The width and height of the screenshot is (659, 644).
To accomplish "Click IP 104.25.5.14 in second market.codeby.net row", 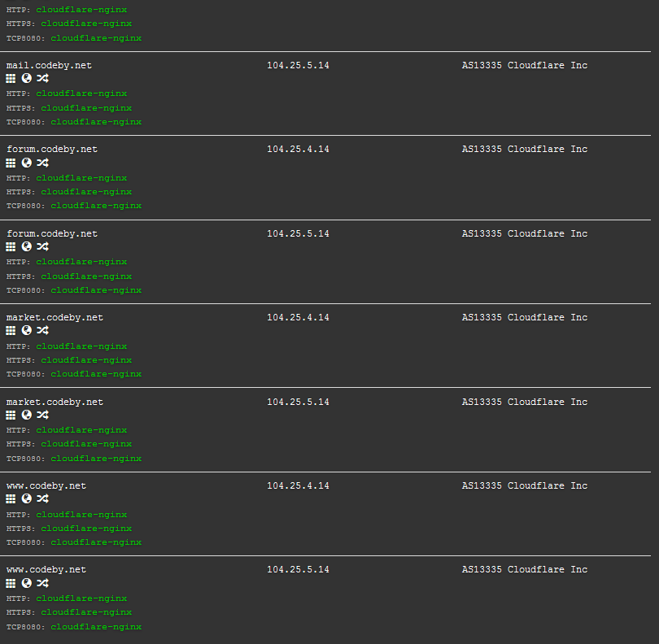I will tap(298, 402).
